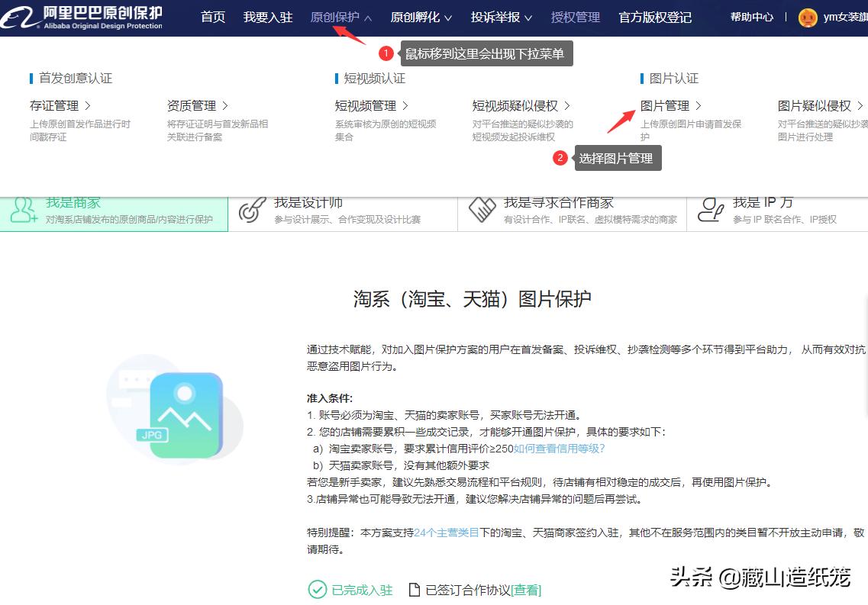View the signed agreement via 查看 link

point(525,590)
